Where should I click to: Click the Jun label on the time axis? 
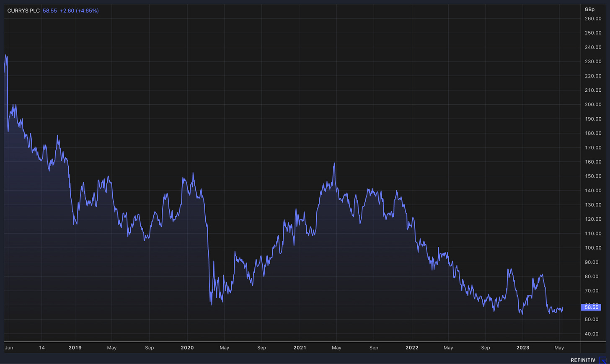tap(9, 348)
